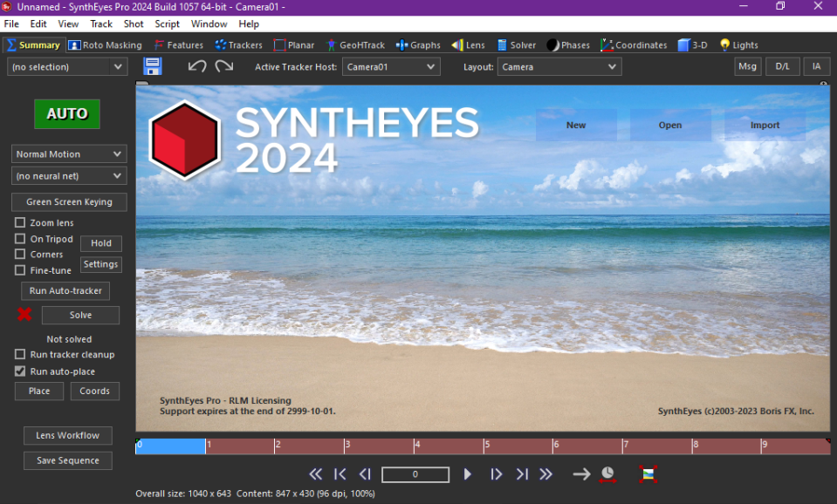Click the current frame number field

click(415, 474)
